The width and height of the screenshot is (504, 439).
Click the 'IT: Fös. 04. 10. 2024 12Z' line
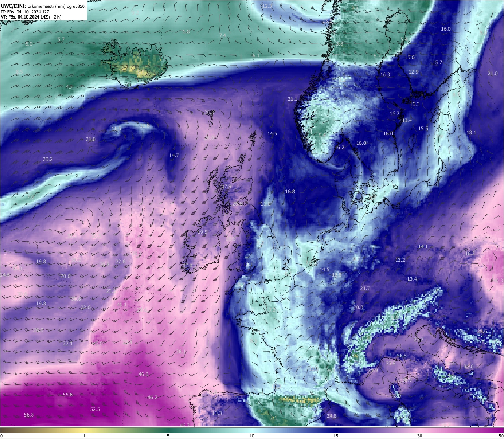tap(25, 12)
